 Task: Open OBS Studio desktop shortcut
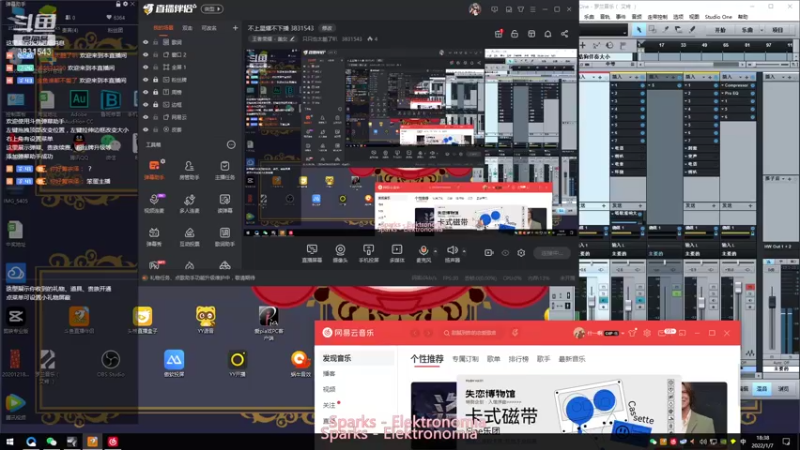[110, 363]
